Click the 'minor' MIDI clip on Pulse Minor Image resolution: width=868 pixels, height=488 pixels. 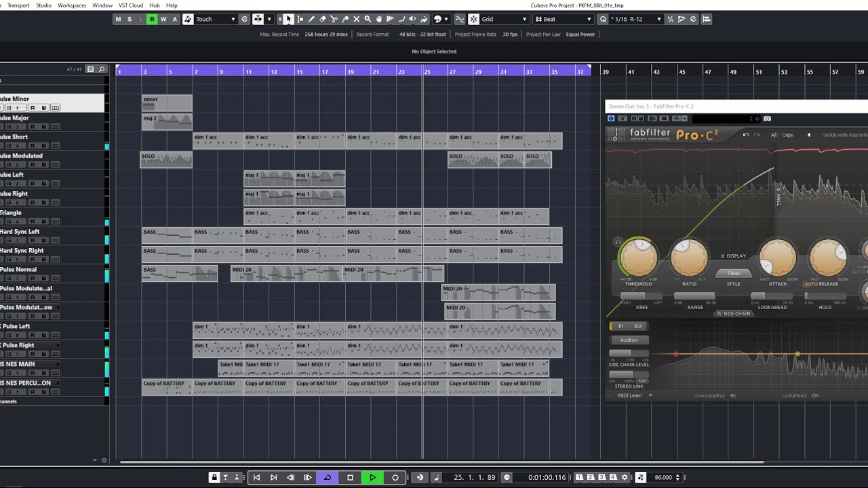(x=167, y=103)
